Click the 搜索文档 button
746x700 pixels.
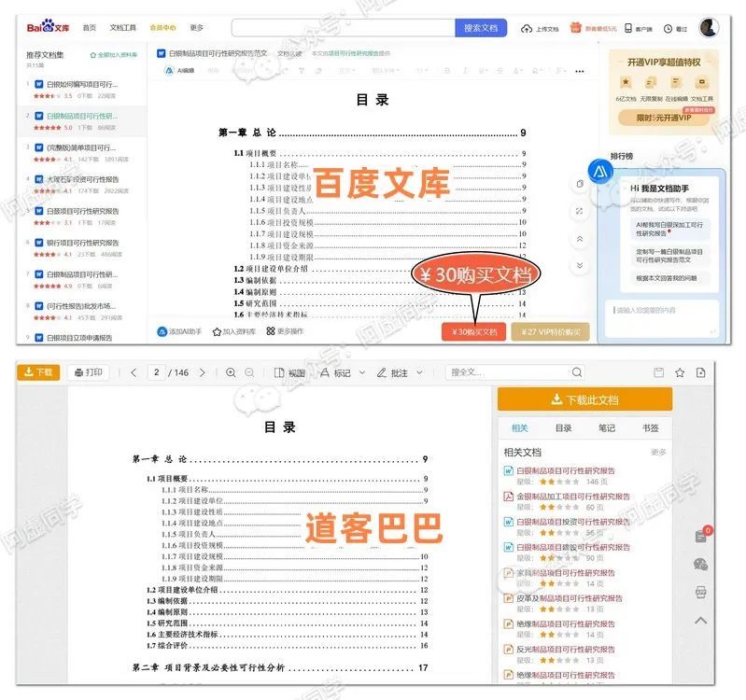click(481, 28)
